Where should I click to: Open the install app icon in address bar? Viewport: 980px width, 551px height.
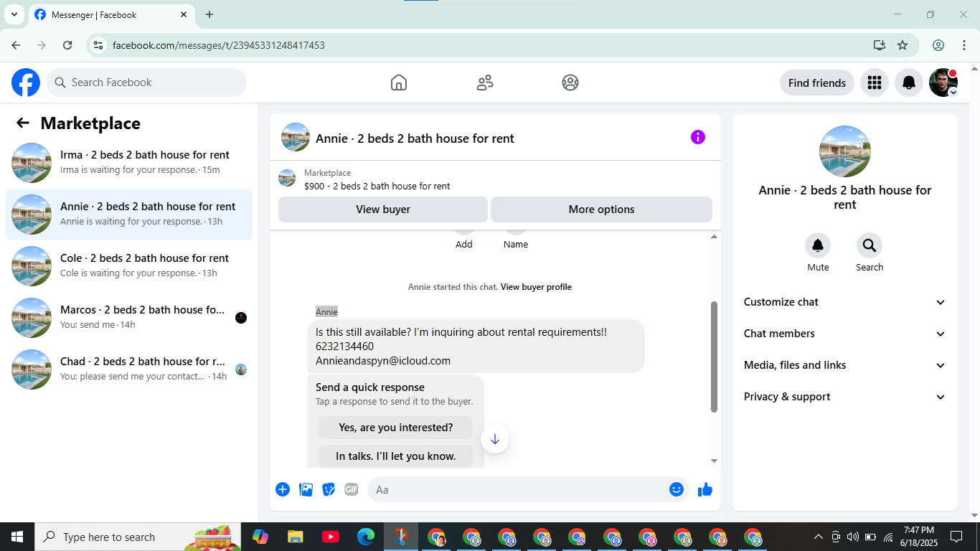tap(880, 45)
